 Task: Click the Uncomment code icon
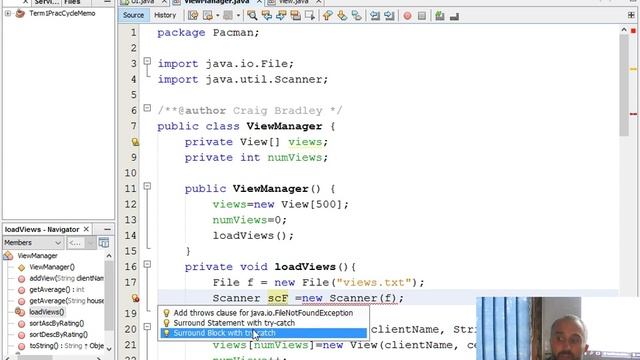point(454,16)
